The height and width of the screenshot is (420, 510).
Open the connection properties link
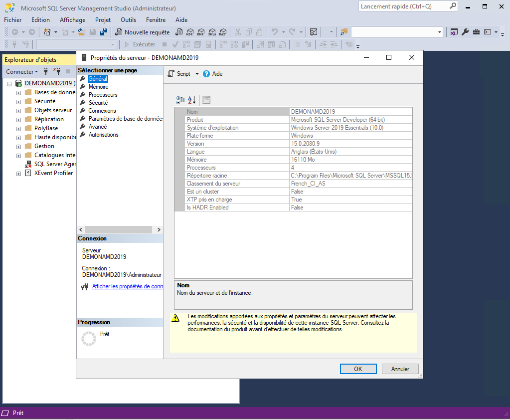coord(128,286)
